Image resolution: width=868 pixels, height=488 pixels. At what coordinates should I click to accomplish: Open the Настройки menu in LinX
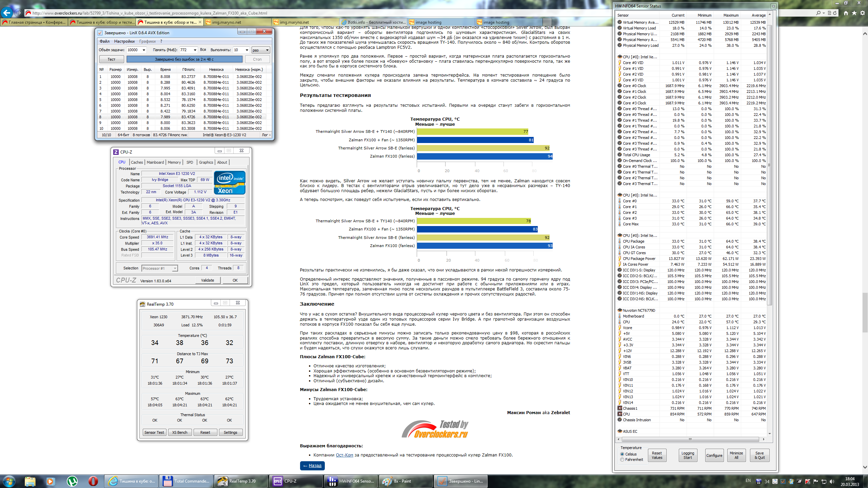click(x=124, y=41)
